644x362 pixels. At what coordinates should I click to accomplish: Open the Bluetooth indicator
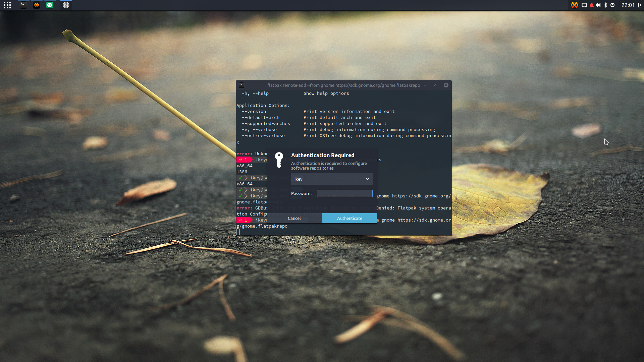point(605,5)
